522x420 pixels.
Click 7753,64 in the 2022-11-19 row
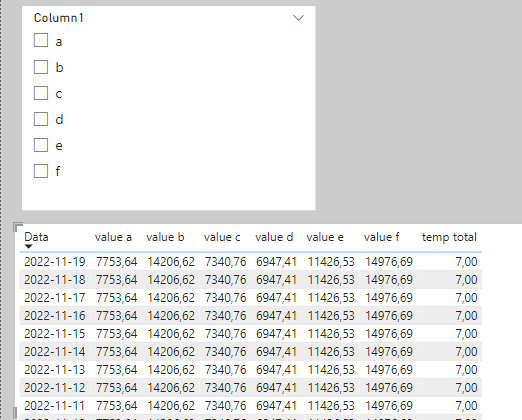click(117, 262)
